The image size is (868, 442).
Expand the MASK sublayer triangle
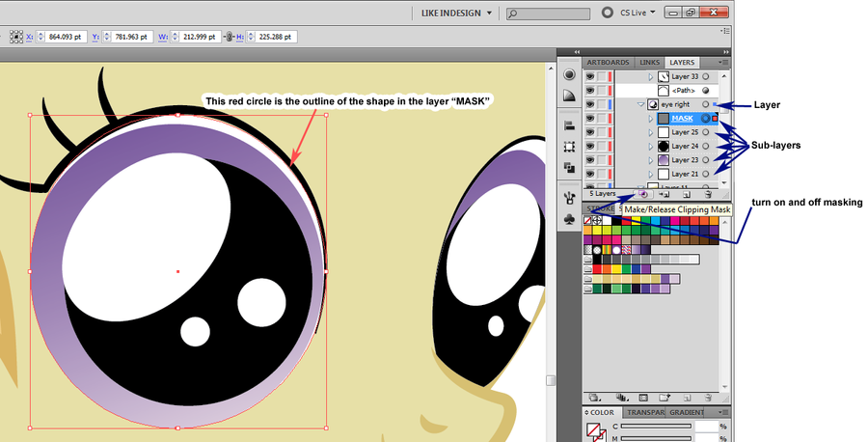pos(651,119)
